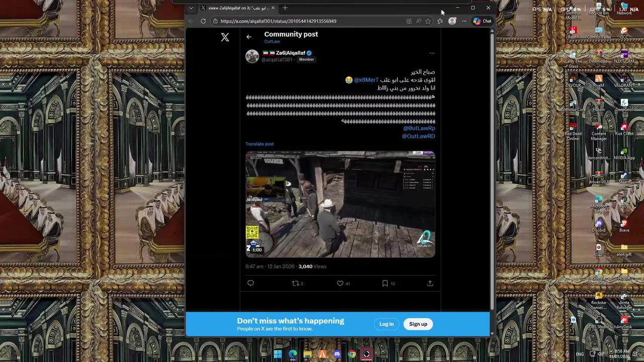Open a new browser tab

coord(285,8)
